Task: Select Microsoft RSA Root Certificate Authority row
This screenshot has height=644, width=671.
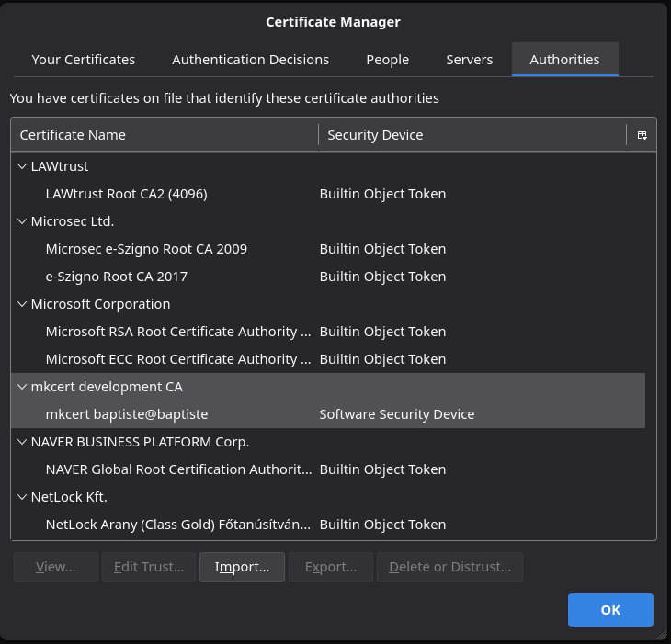Action: tap(328, 332)
